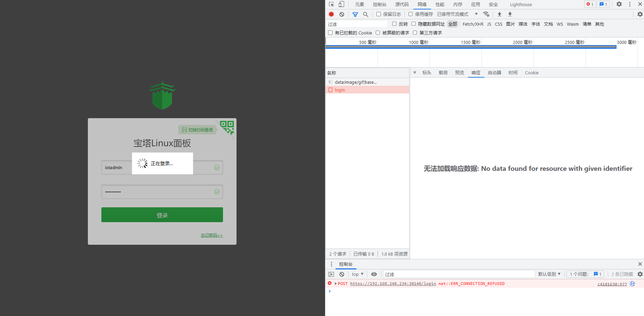Toggle blocked cookies checkbox
This screenshot has height=316, width=644.
pyautogui.click(x=330, y=33)
